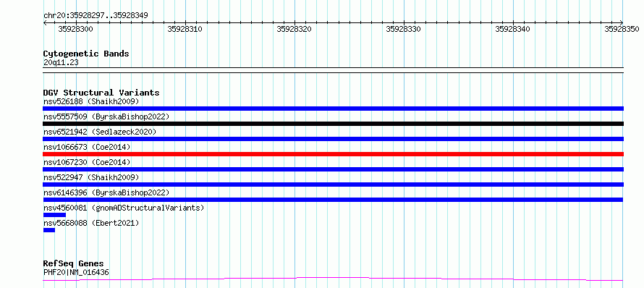Click ruler position 35928350
Screen dimensions: 644x288
(x=622, y=29)
